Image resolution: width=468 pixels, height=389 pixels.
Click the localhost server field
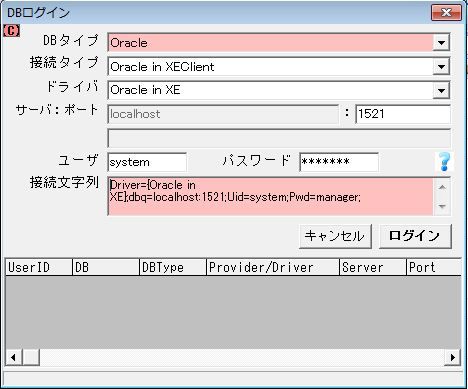[x=223, y=114]
